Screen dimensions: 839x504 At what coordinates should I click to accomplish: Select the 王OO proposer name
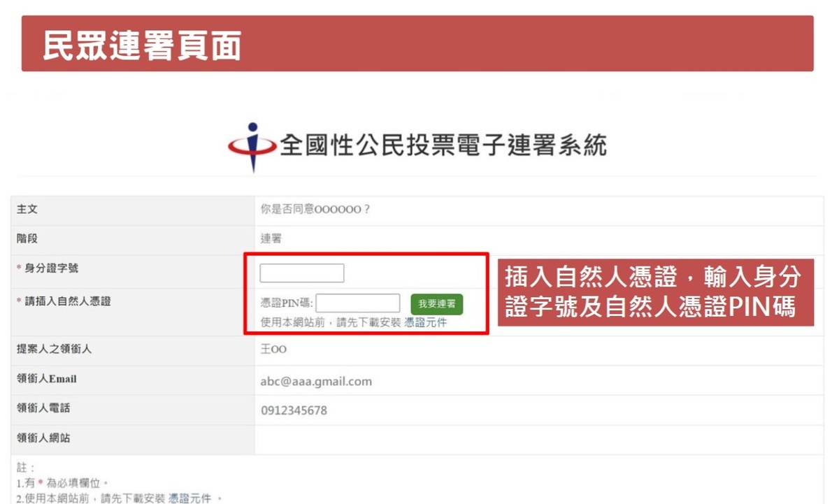click(273, 349)
